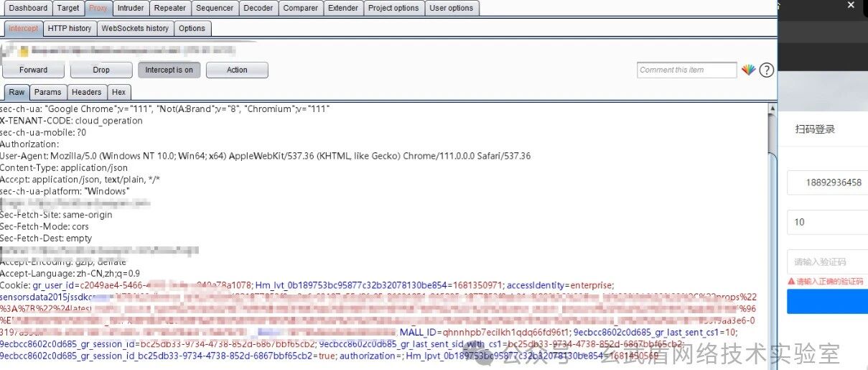Click the Comment this item field
Viewport: 868px width, 370px height.
(686, 70)
